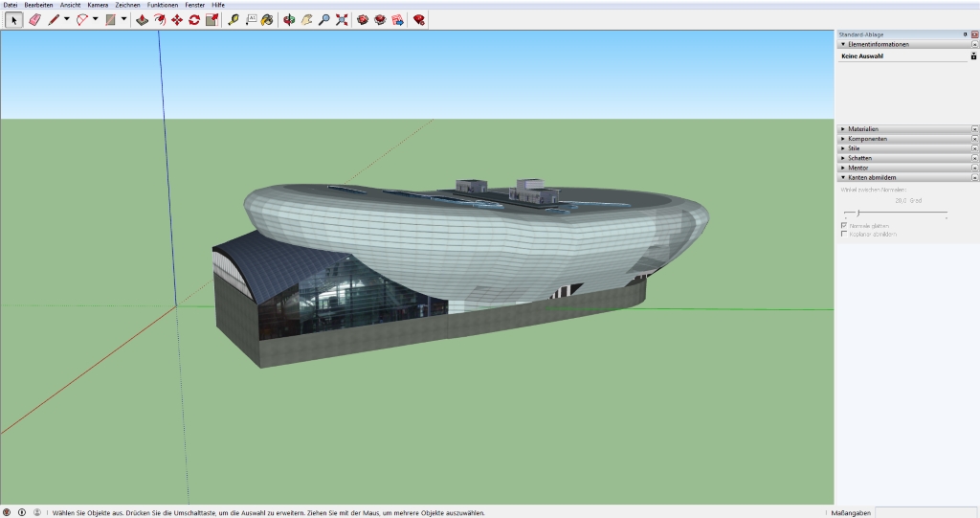980x518 pixels.
Task: Select the Zoom magnifier tool
Action: click(324, 19)
